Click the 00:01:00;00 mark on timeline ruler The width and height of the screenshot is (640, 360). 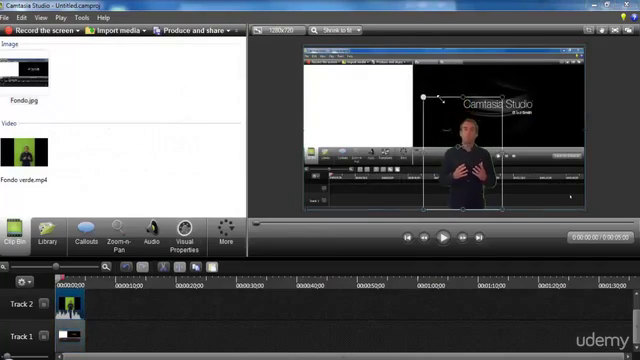pyautogui.click(x=431, y=286)
